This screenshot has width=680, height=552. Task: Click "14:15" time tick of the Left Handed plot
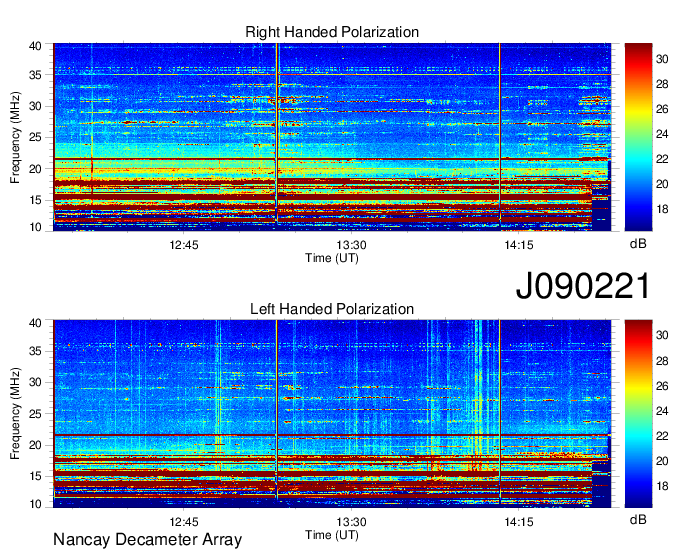(519, 521)
